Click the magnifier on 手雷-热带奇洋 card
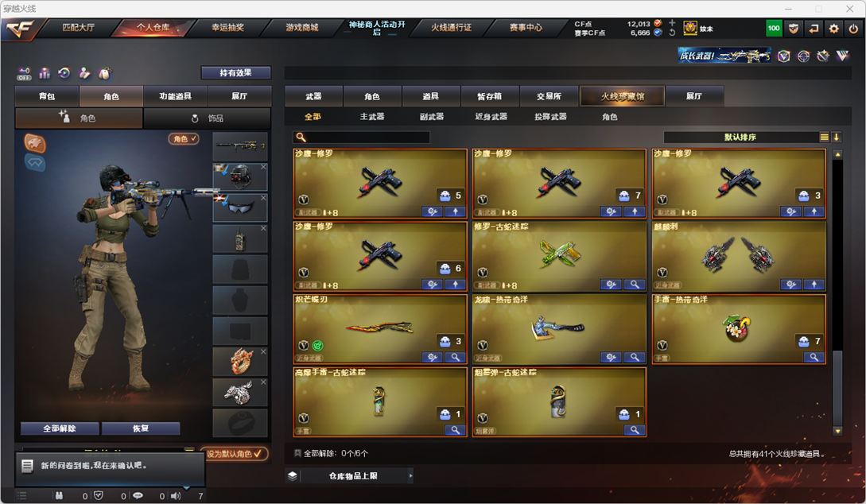Image resolution: width=866 pixels, height=504 pixels. [814, 357]
